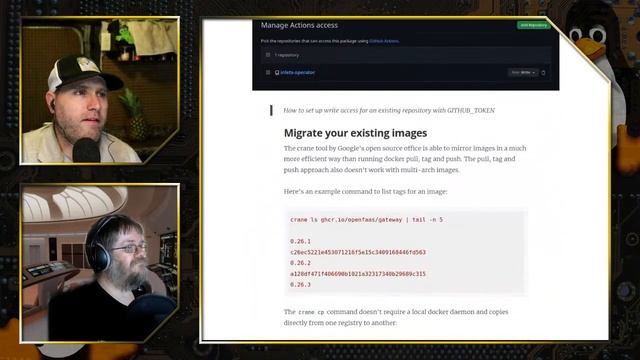Open the inlets-operator repository link
Viewport: 640px width, 360px height.
(x=298, y=72)
